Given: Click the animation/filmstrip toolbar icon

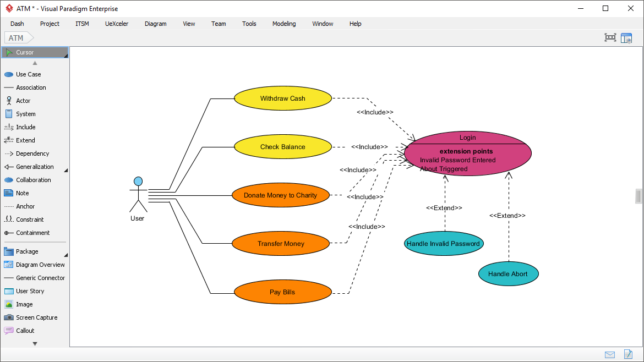Looking at the screenshot, I should (x=610, y=37).
